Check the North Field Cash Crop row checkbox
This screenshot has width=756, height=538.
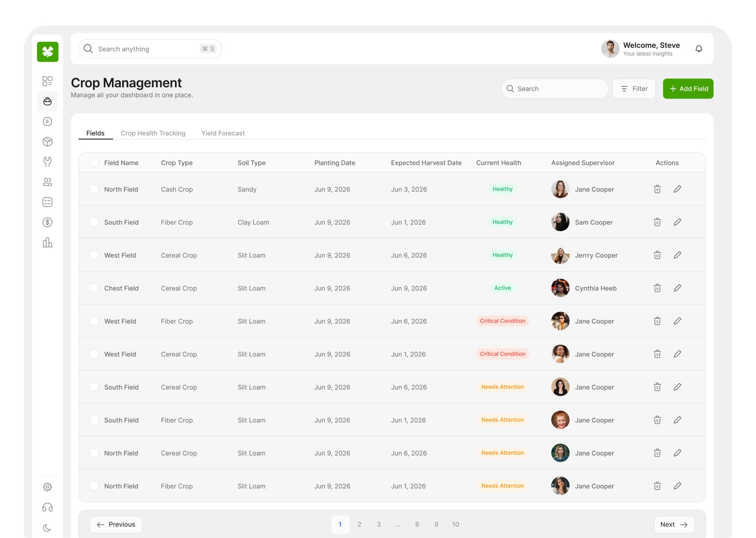click(94, 189)
